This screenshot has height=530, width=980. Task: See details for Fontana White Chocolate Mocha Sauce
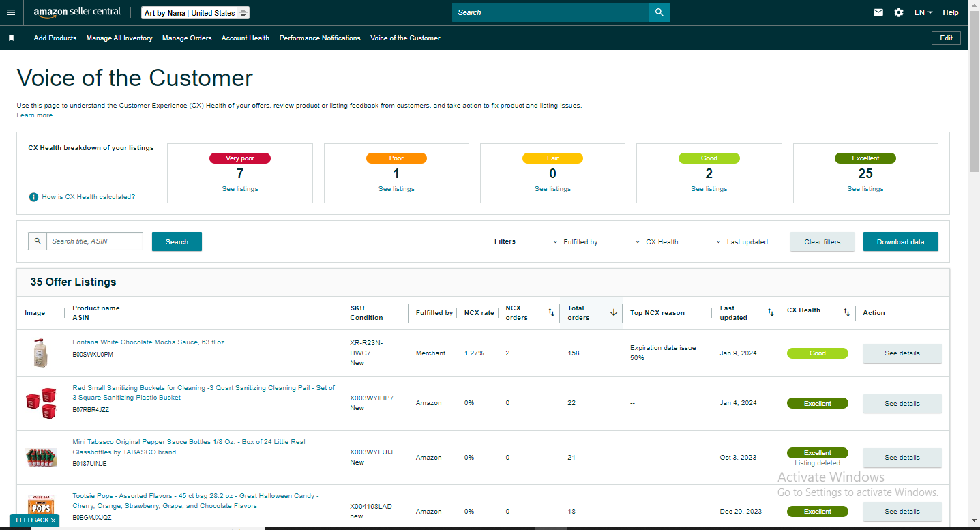coord(902,353)
